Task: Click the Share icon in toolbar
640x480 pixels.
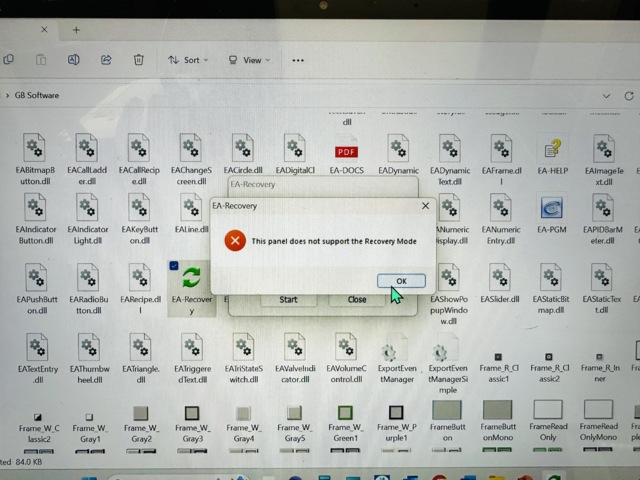Action: tap(106, 60)
